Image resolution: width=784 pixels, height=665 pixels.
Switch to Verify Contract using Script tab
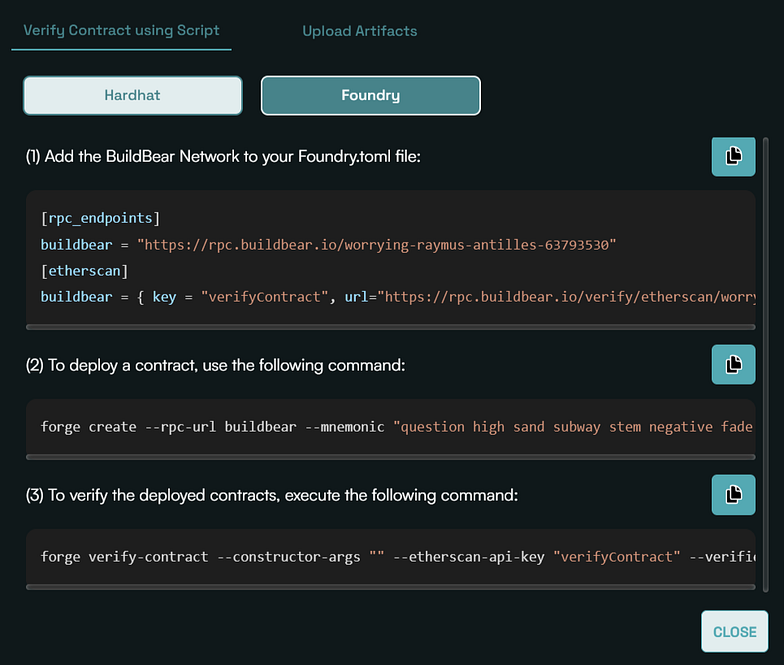click(x=122, y=30)
